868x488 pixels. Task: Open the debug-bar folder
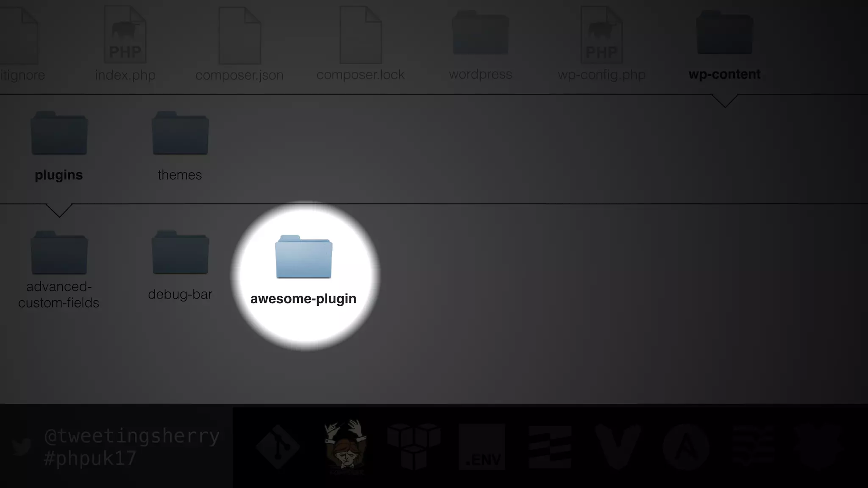[x=180, y=253]
